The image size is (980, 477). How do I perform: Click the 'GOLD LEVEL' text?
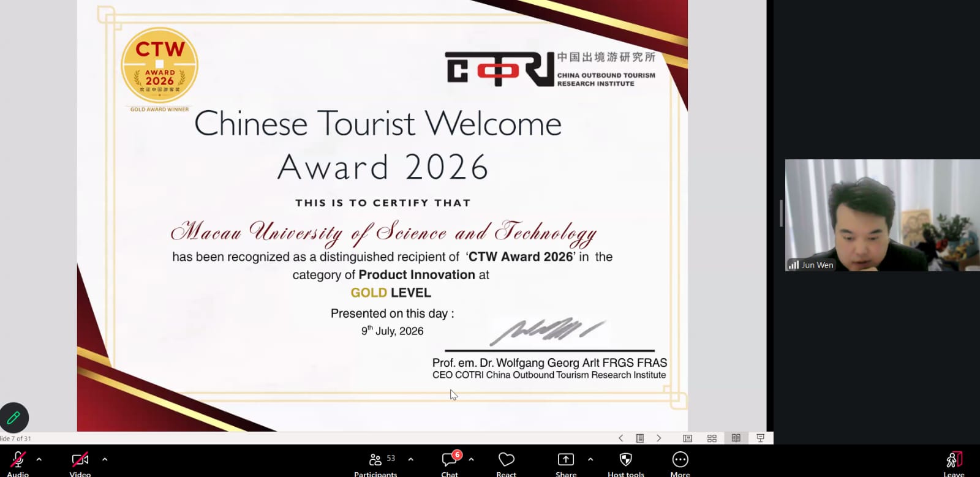[391, 293]
